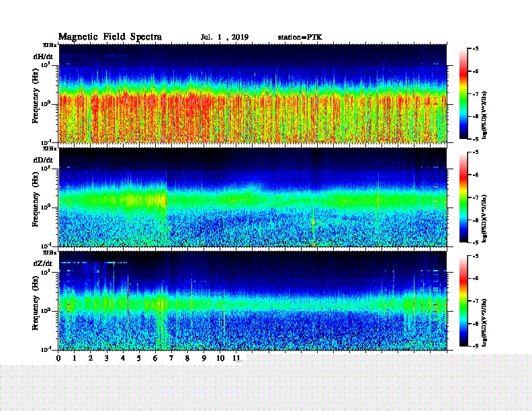Click hour label '7' on time axis
532x411 pixels.
pos(171,358)
